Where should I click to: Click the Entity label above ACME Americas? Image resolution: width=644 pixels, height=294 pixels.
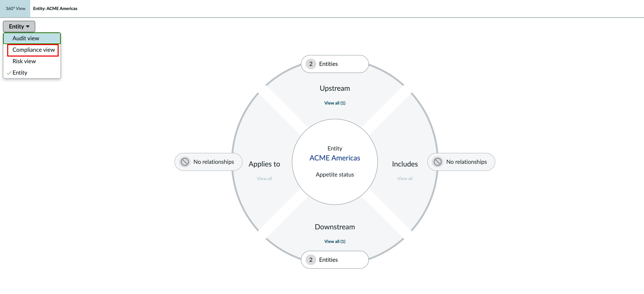(335, 149)
